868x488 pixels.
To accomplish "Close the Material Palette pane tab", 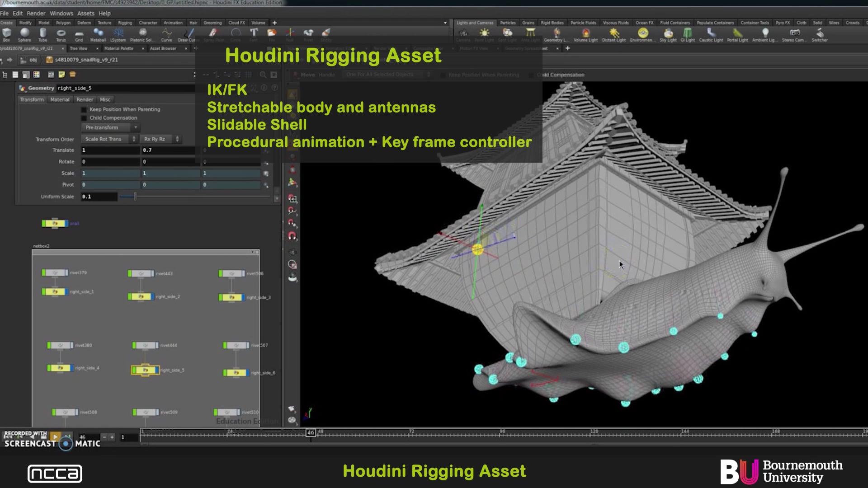I will 143,48.
